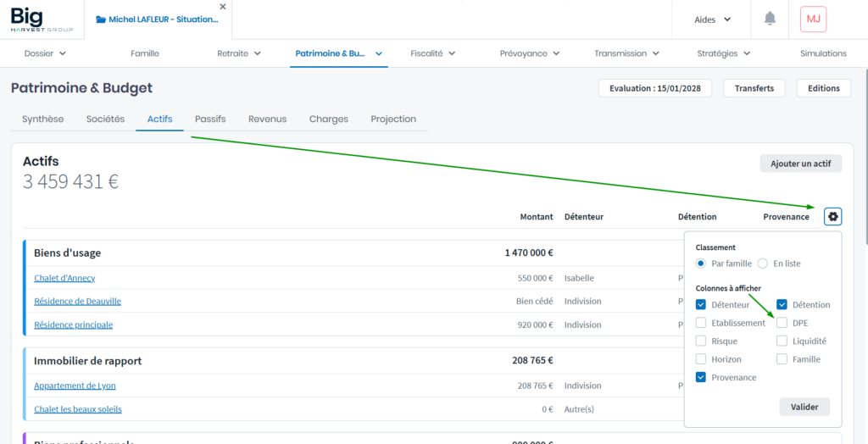Click Ajouter un actif button
The height and width of the screenshot is (444, 868).
[x=800, y=164]
